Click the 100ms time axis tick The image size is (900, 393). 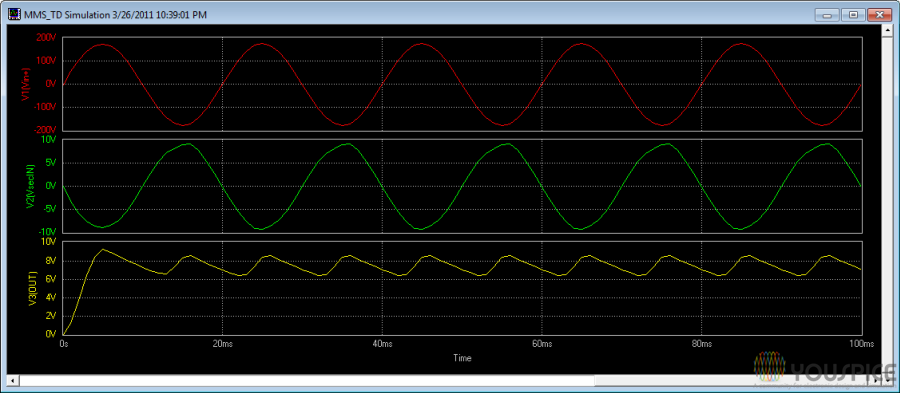coord(863,344)
